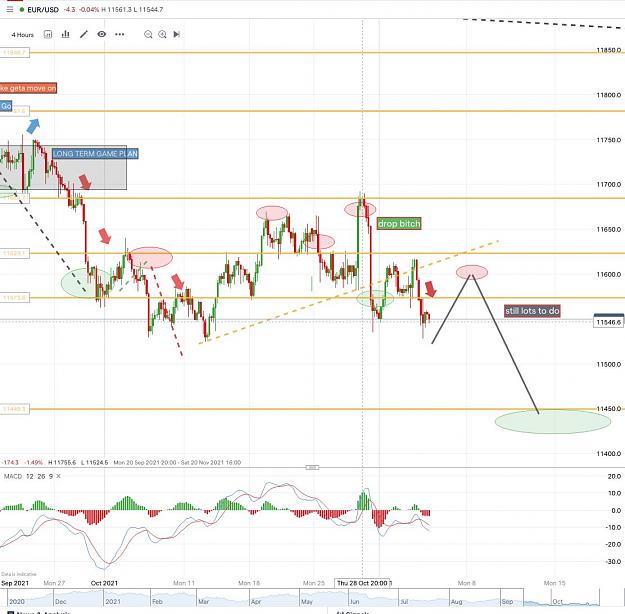Select the 'drop bitch' text annotation
The image size is (625, 614).
tap(399, 224)
